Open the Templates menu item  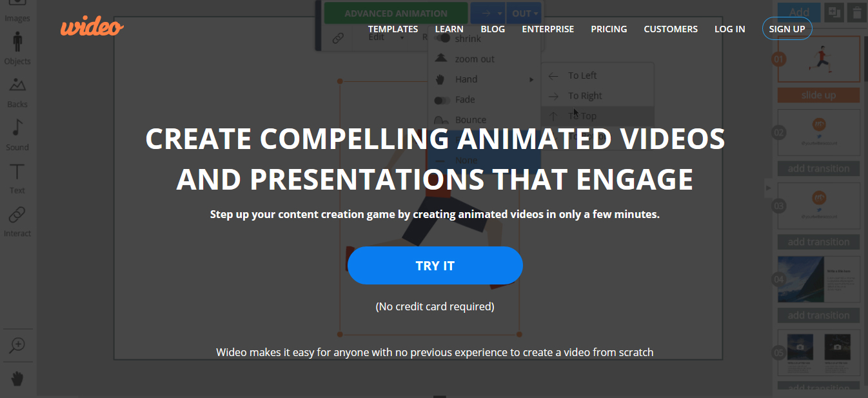click(393, 29)
